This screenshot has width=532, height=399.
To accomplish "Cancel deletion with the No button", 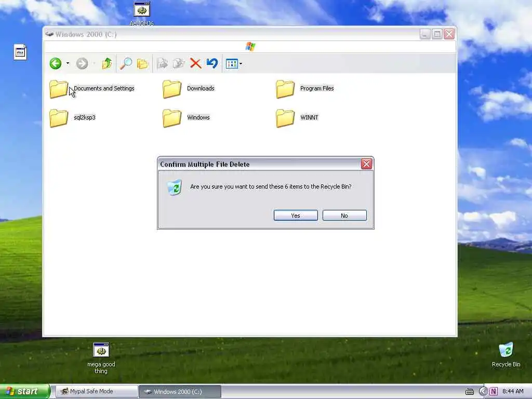I will [x=344, y=216].
